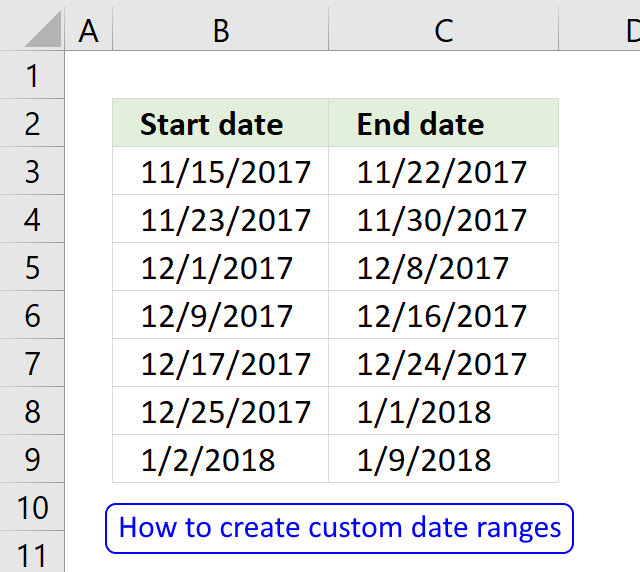Select column C header
Screen dimensions: 640x572
pos(443,32)
